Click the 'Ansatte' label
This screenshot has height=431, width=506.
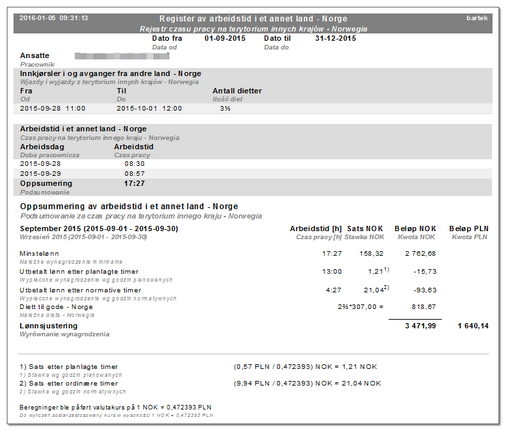pyautogui.click(x=34, y=56)
